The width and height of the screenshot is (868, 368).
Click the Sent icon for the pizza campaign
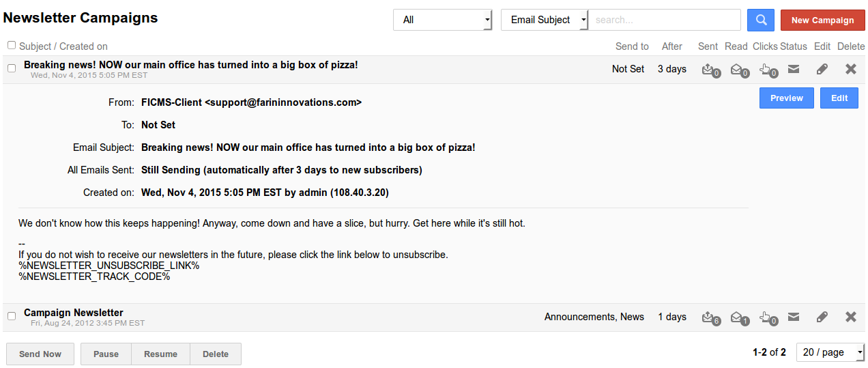point(709,69)
